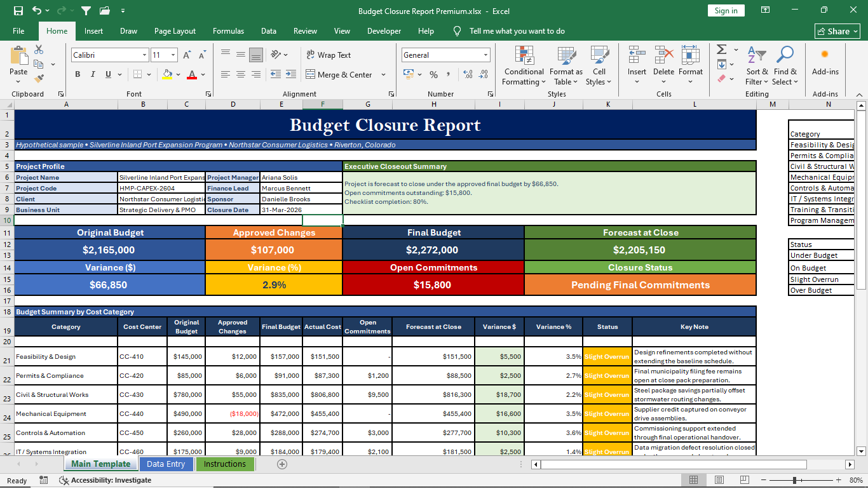The height and width of the screenshot is (489, 868).
Task: Increase the font size with the larger A
Action: pyautogui.click(x=187, y=55)
